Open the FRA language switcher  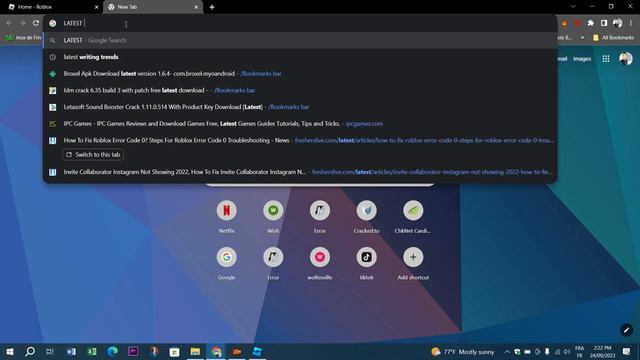coord(579,351)
